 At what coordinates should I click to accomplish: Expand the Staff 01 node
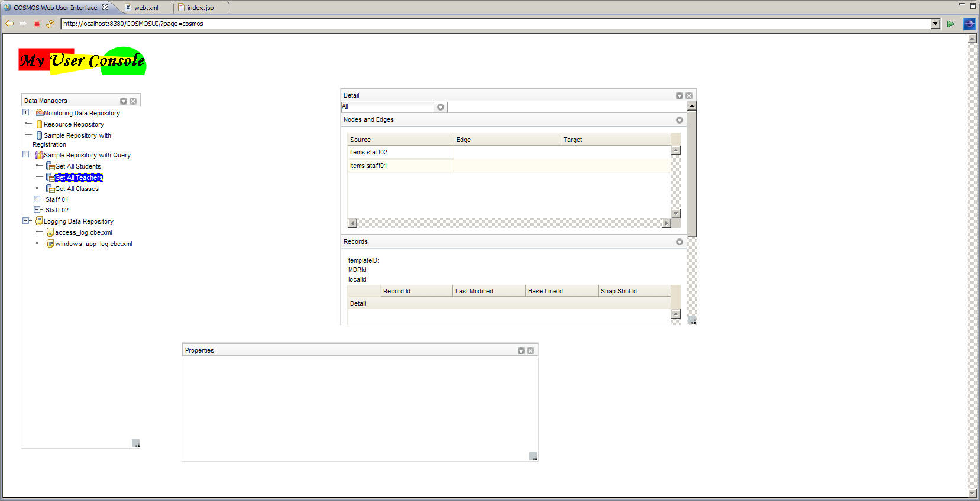coord(37,199)
